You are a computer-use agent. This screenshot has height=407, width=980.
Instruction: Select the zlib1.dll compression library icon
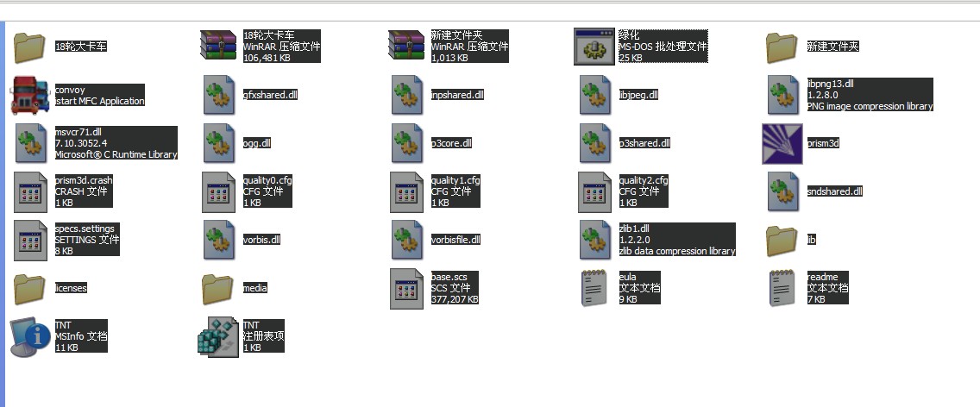pos(595,240)
